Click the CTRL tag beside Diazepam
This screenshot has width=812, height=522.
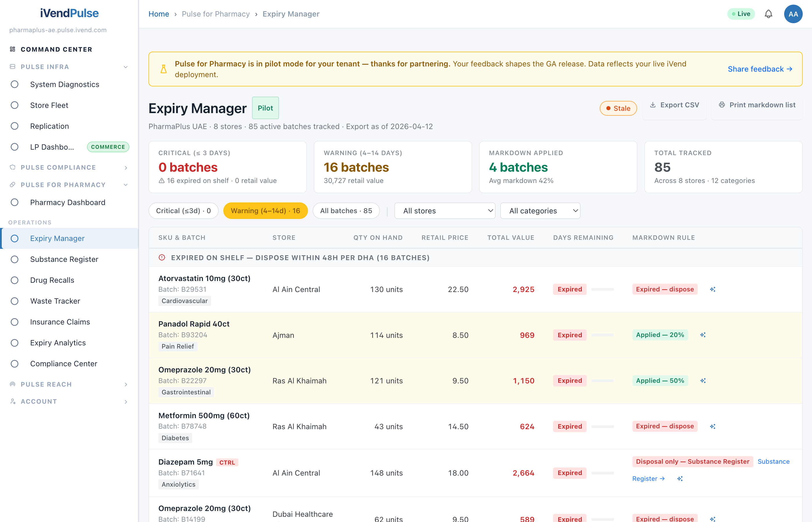click(227, 462)
